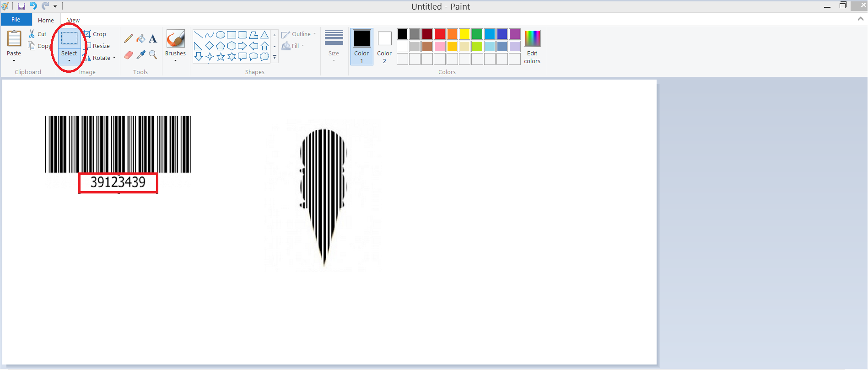Choose the Cloud callout shape
The image size is (868, 370).
264,57
